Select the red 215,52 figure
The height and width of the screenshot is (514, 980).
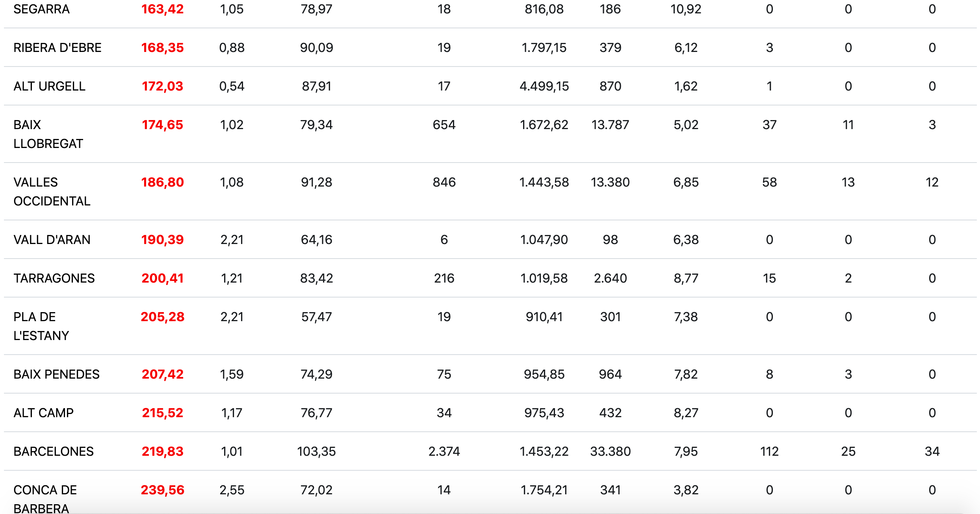162,413
